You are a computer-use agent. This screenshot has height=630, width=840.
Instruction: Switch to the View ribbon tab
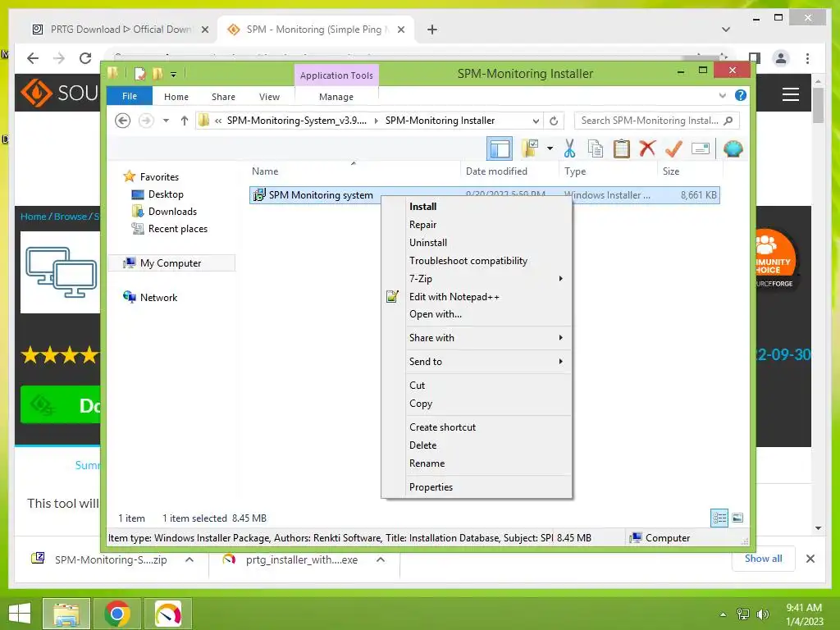[269, 97]
